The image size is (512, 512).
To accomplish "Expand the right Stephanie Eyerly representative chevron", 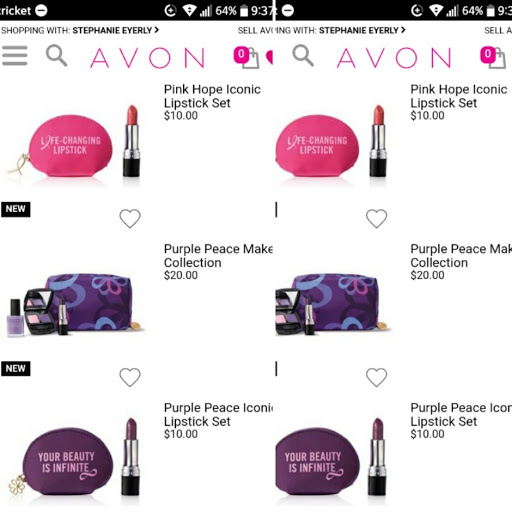I will coord(403,30).
